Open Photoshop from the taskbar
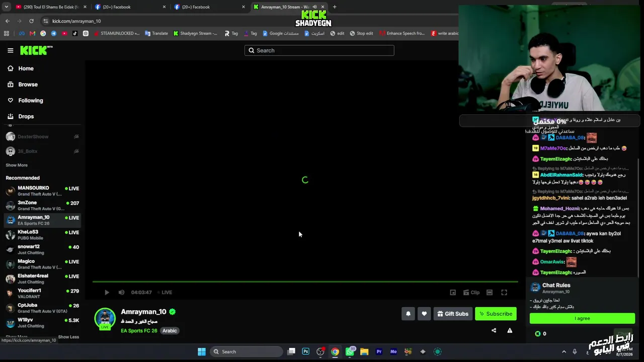The height and width of the screenshot is (362, 644). coord(305,352)
